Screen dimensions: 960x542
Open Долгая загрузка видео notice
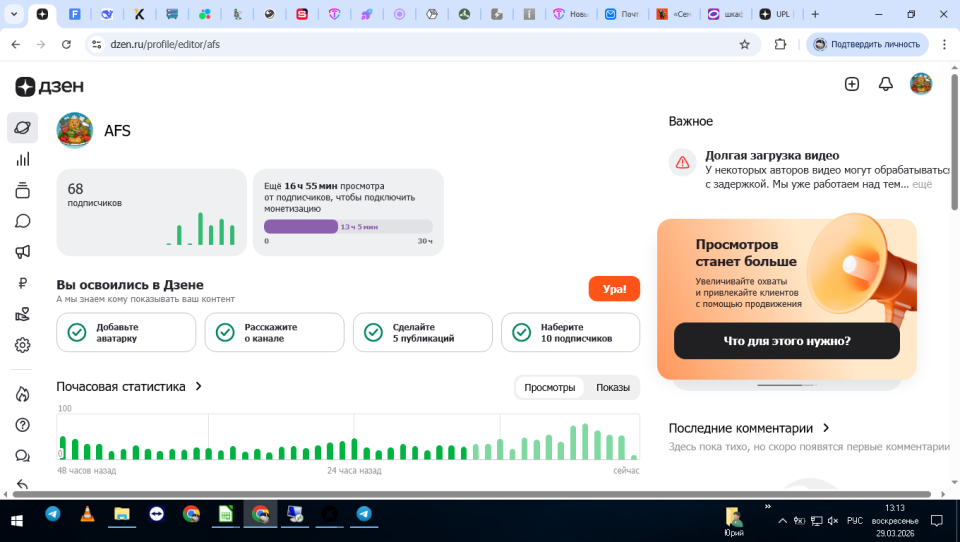click(808, 170)
